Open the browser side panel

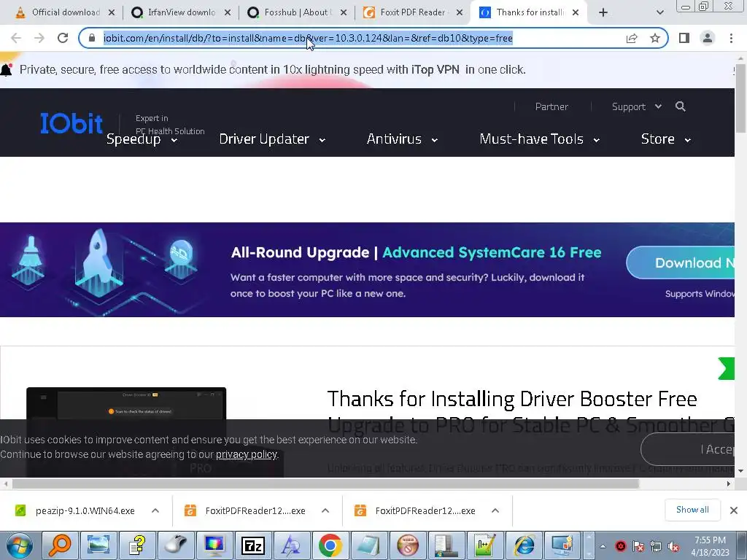pyautogui.click(x=684, y=38)
